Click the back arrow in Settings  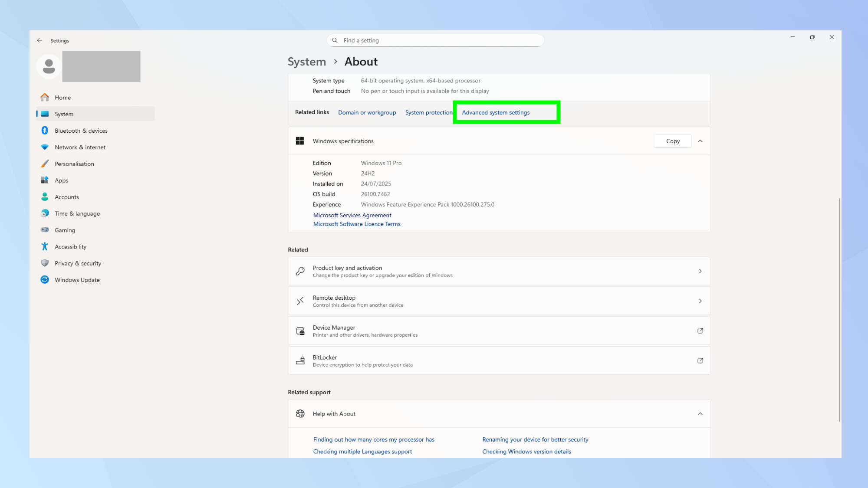[39, 40]
